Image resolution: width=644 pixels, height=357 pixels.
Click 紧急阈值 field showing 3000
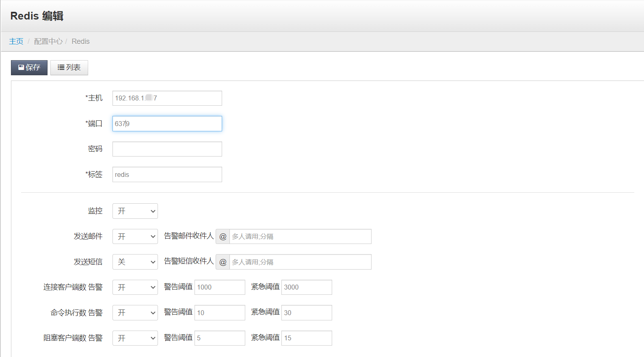[307, 287]
